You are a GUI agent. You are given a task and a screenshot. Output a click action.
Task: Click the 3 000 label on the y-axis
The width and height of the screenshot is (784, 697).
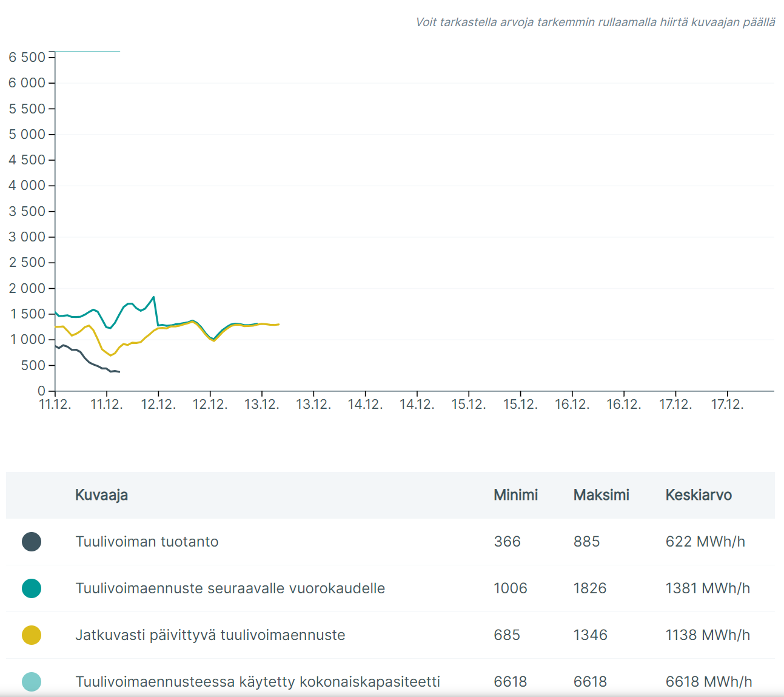click(x=27, y=237)
